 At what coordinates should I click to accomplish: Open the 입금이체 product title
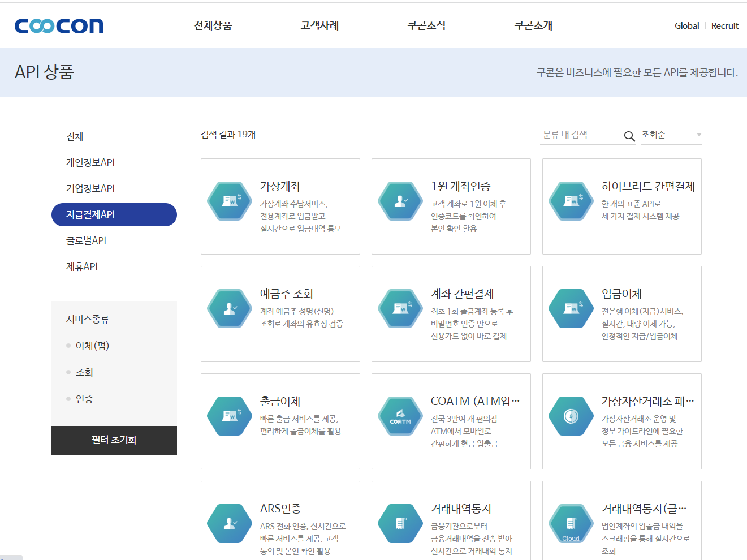tap(621, 294)
